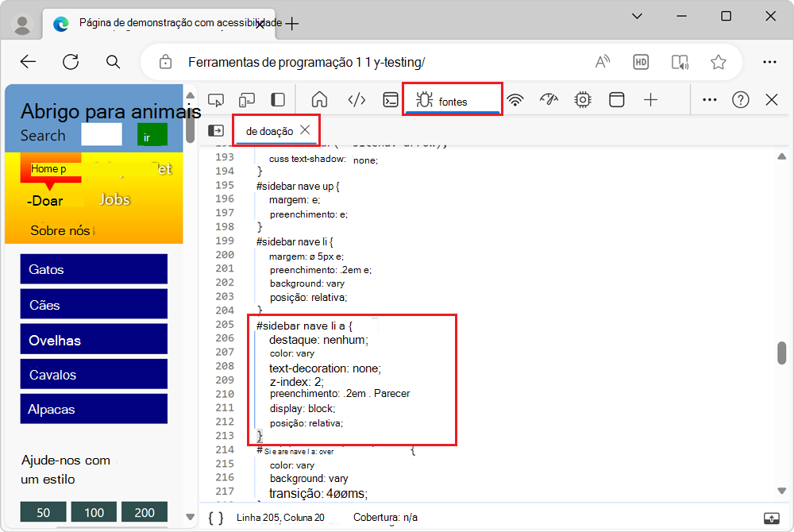
Task: Select the fontes (Sources) tab
Action: 453,100
